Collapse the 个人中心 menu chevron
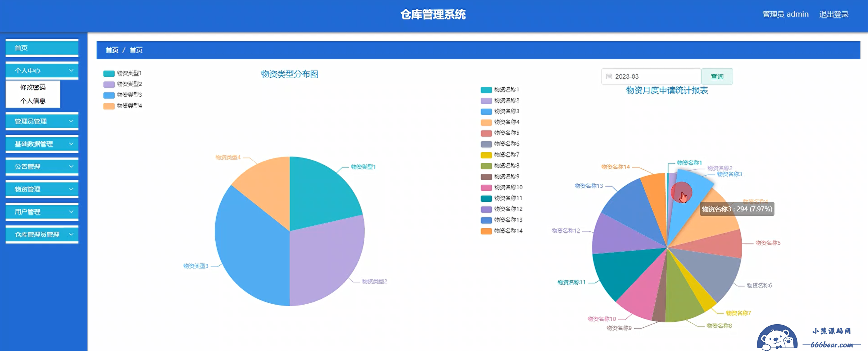 71,70
